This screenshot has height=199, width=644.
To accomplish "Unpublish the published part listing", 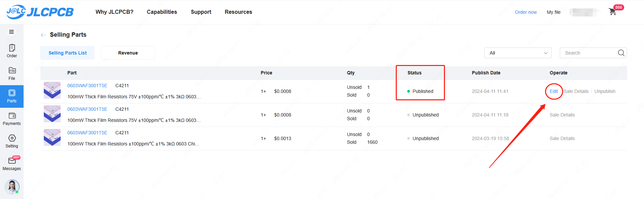I will 605,91.
